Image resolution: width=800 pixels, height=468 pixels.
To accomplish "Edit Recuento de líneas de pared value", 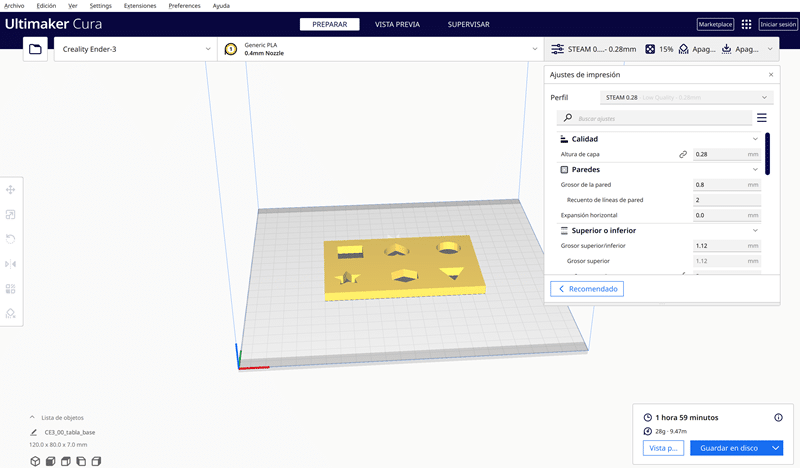I will tap(727, 200).
